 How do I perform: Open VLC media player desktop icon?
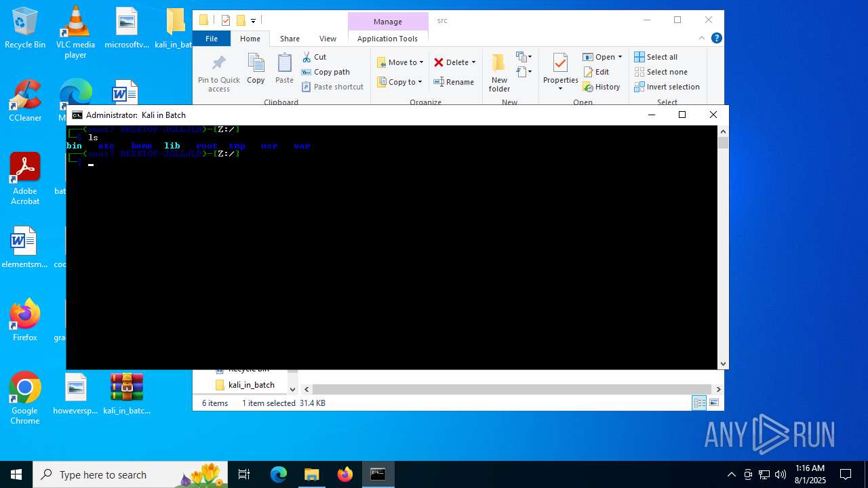tap(75, 33)
